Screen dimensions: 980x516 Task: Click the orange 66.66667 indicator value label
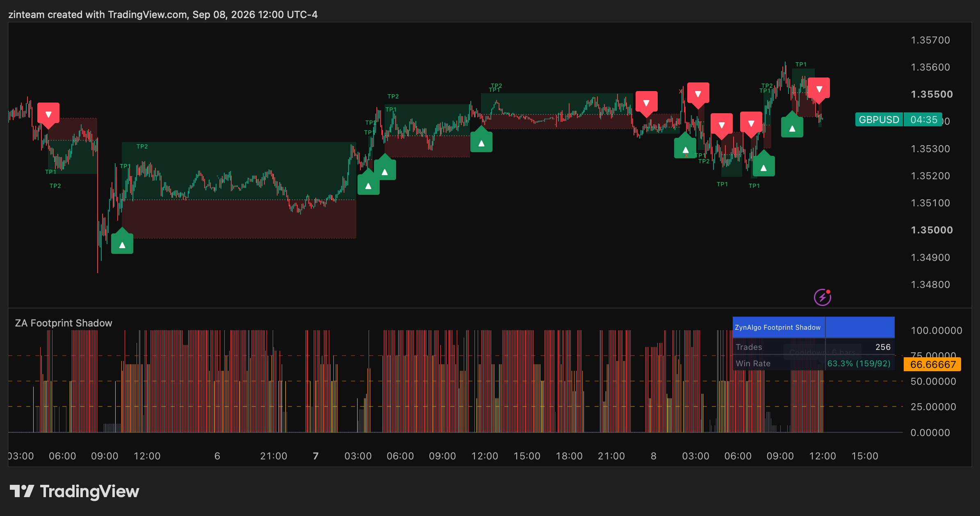pos(932,364)
